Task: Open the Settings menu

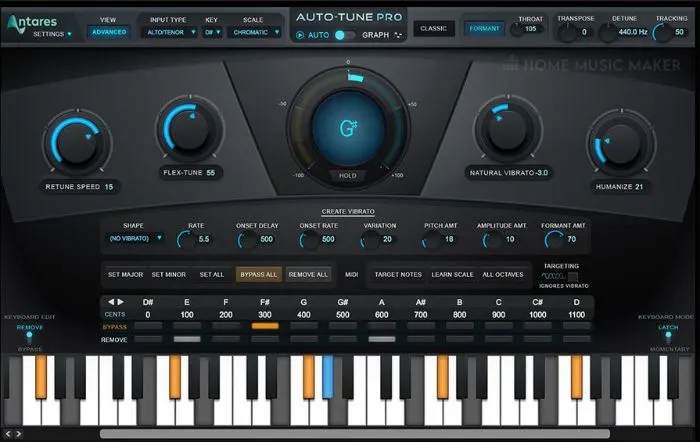Action: tap(52, 34)
